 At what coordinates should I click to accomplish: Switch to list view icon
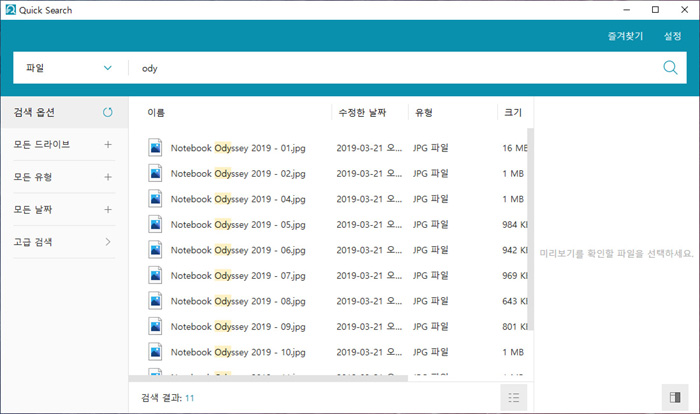coord(514,397)
